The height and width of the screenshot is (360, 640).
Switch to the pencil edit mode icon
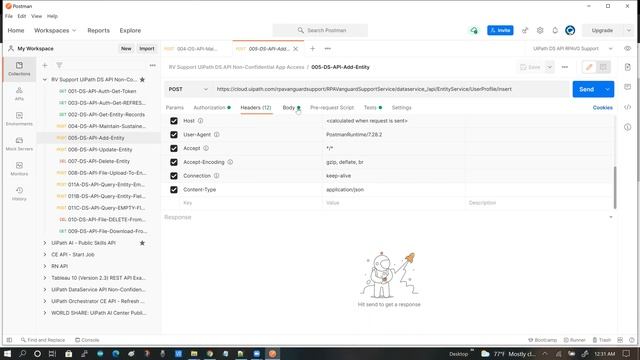pyautogui.click(x=589, y=67)
